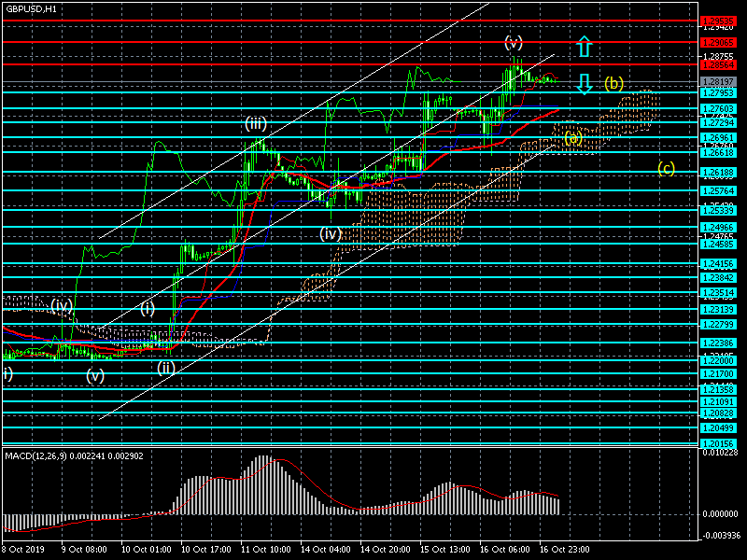This screenshot has height=560, width=747.
Task: Click the 1.21091 price level tag
Action: point(718,402)
